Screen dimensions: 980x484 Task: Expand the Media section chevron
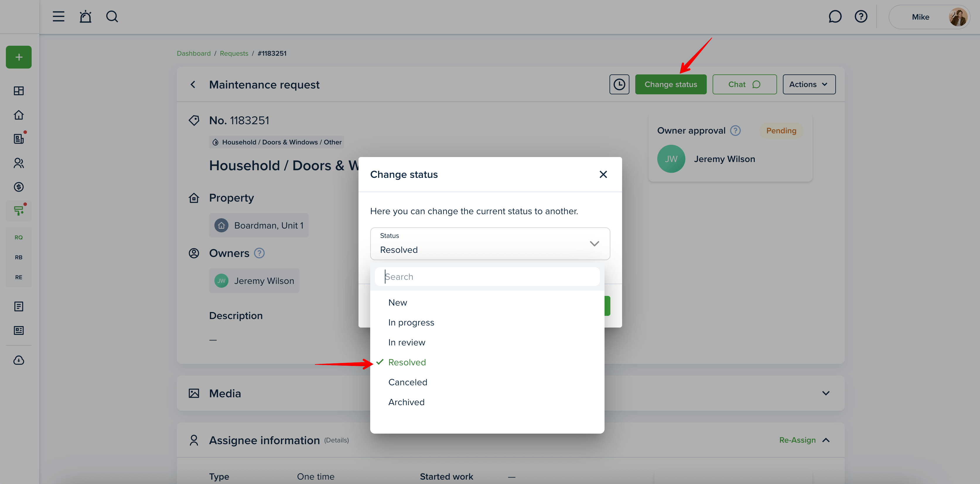[x=826, y=393]
